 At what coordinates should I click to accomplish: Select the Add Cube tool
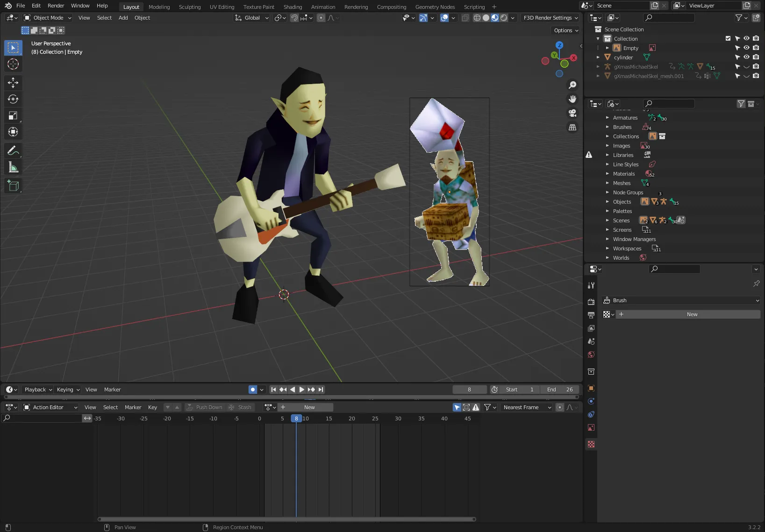13,185
